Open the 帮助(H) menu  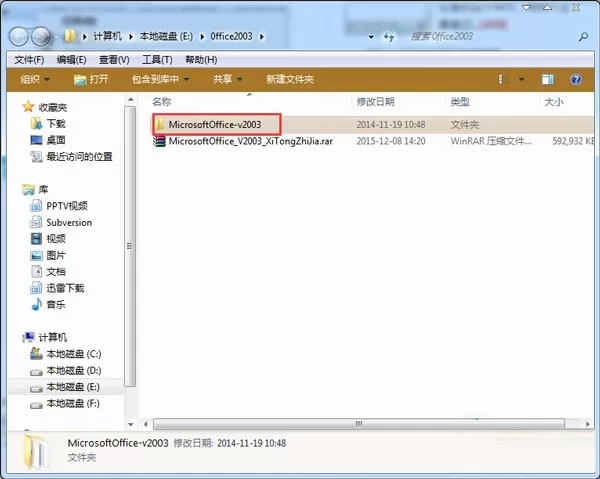201,60
